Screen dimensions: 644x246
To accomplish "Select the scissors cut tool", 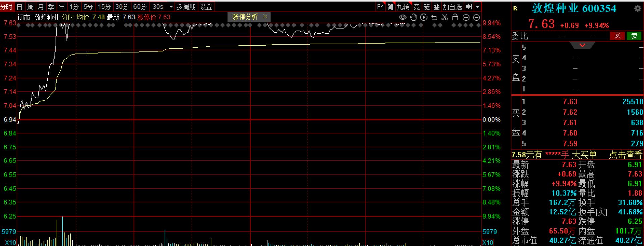I will (x=445, y=17).
